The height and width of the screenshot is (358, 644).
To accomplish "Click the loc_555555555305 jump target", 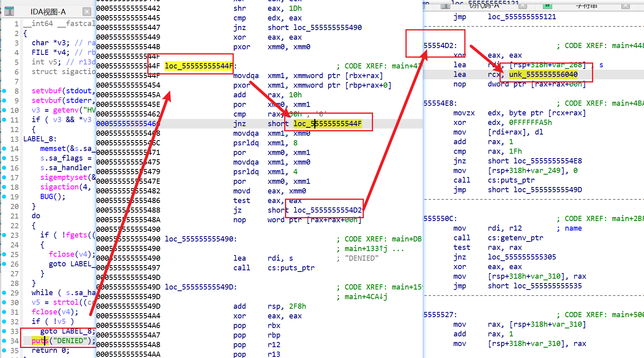I will [522, 257].
